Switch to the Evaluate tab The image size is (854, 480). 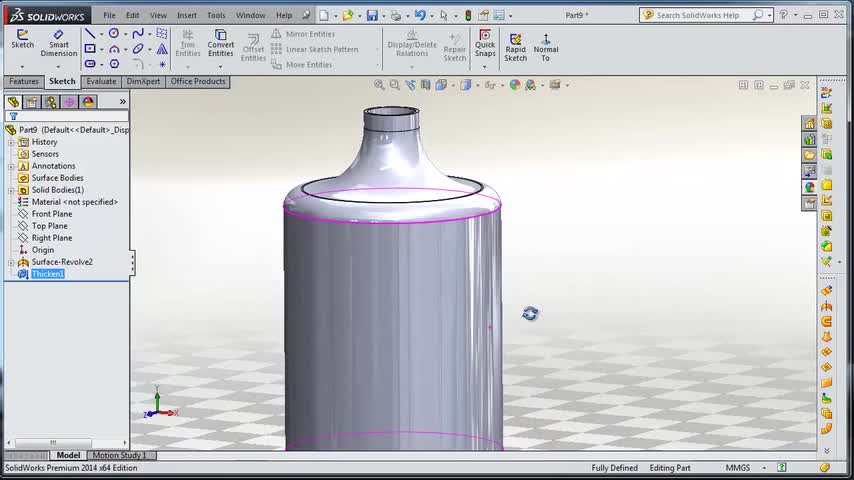tap(101, 81)
